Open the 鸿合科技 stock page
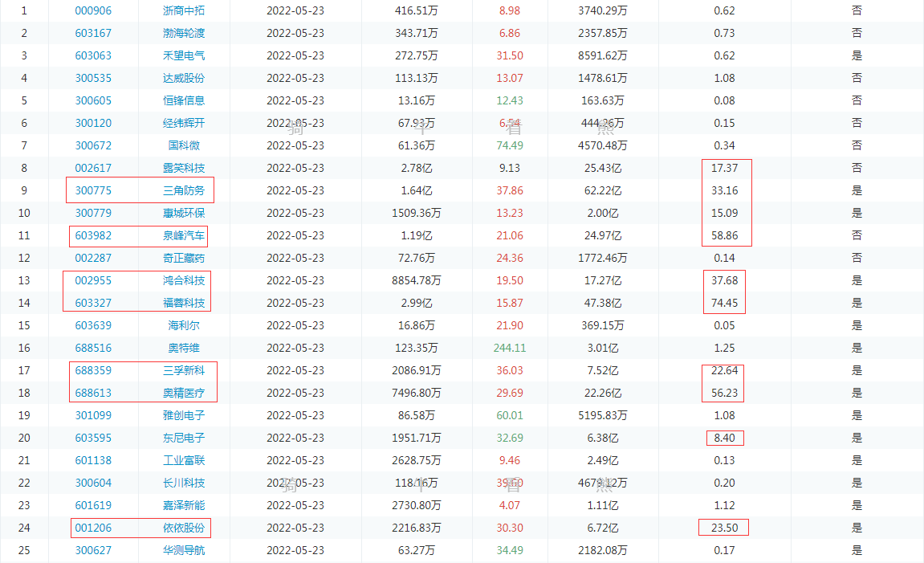 point(184,280)
